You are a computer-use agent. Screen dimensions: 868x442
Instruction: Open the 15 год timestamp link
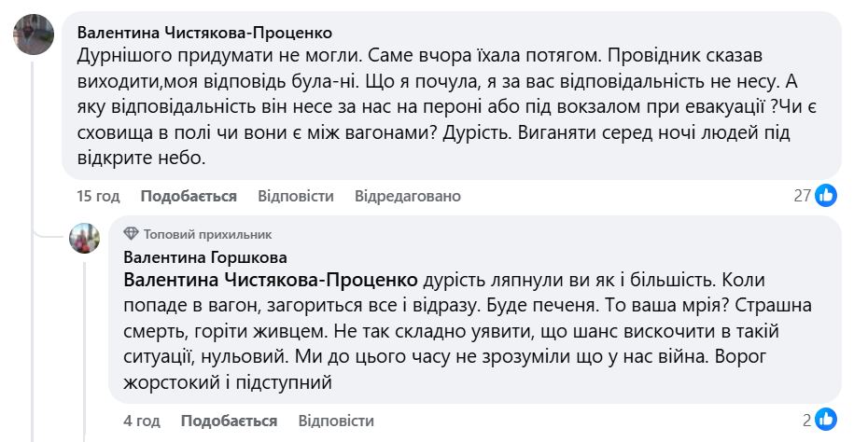click(98, 196)
